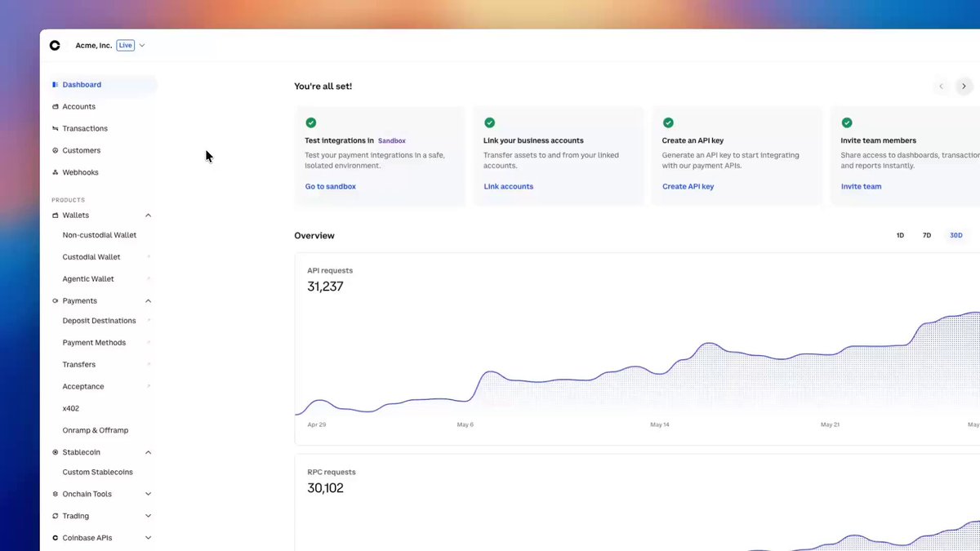Click green checkmark on Invite team members card
This screenshot has width=980, height=551.
tap(847, 122)
